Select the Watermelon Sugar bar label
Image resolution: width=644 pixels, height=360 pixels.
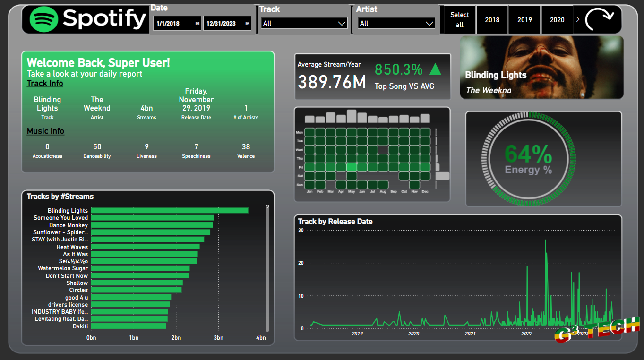point(63,268)
